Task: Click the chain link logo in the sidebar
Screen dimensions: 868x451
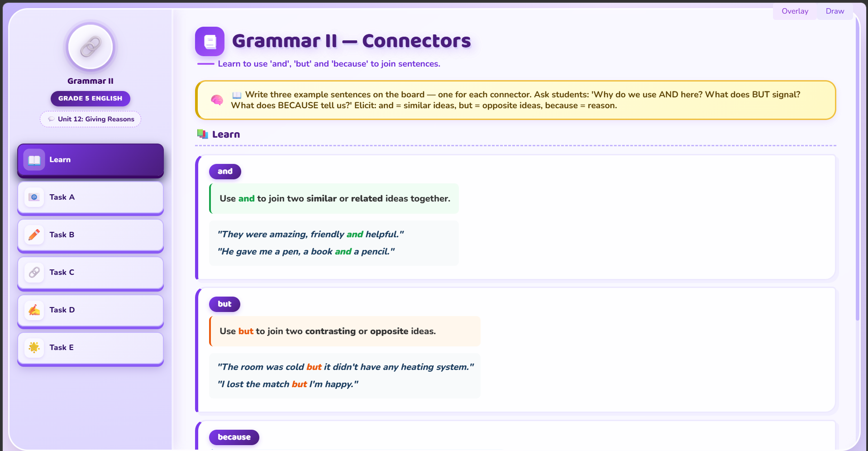Action: 91,47
